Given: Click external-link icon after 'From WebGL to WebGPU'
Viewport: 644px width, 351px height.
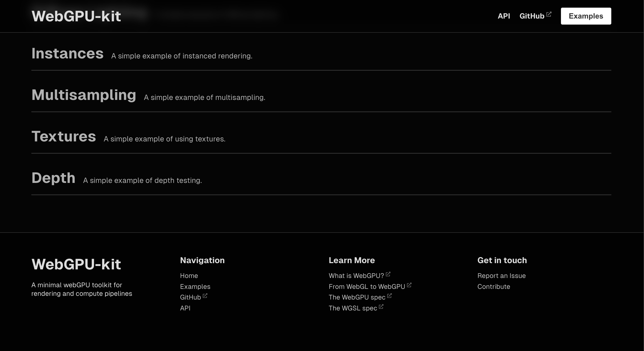Looking at the screenshot, I should (x=409, y=285).
